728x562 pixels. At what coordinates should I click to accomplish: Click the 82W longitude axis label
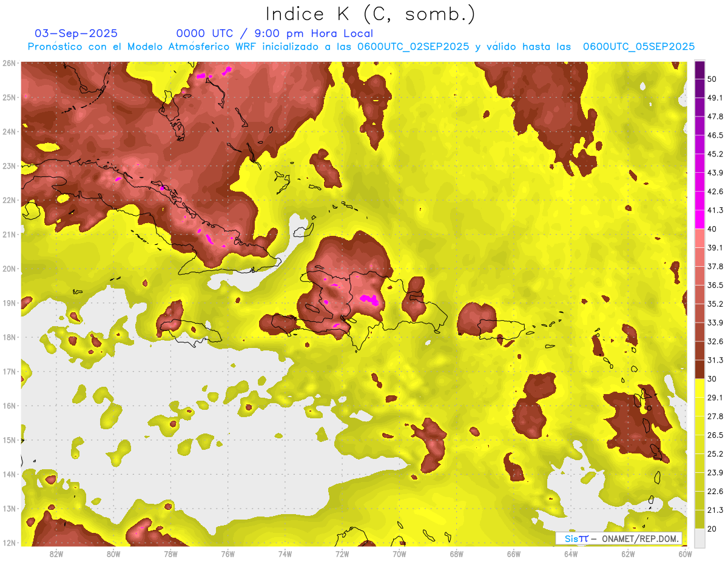click(56, 554)
